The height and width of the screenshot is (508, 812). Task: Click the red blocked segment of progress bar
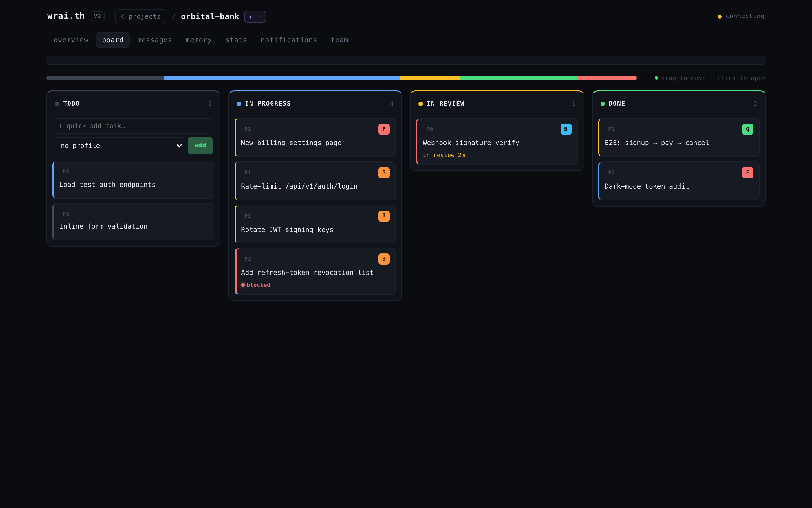[607, 78]
